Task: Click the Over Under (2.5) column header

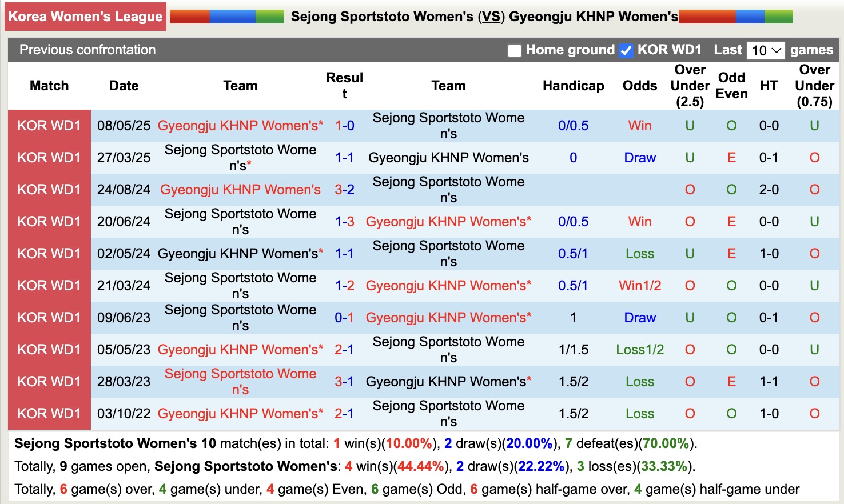Action: point(690,86)
